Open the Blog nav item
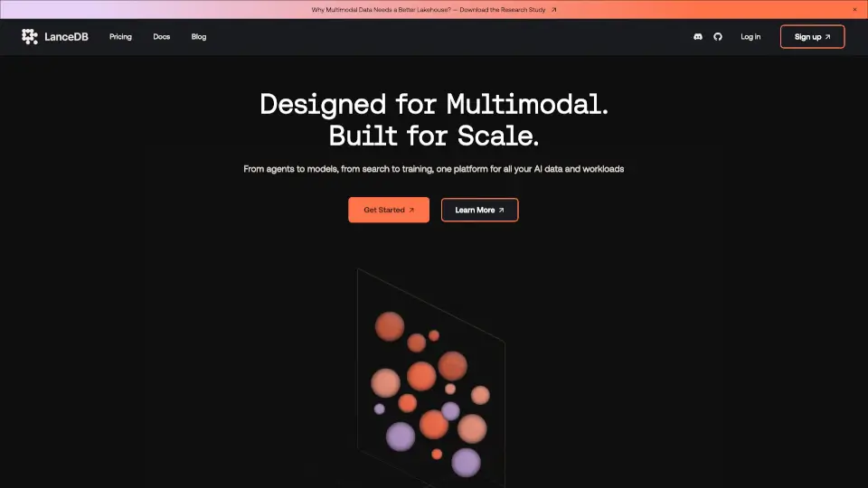The height and width of the screenshot is (488, 868). (199, 37)
